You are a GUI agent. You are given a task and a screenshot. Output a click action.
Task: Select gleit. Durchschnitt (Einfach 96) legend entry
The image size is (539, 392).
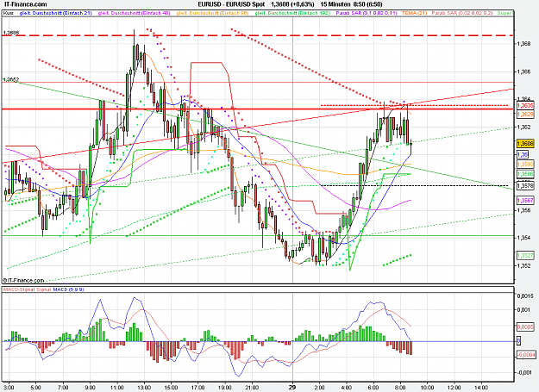point(212,13)
